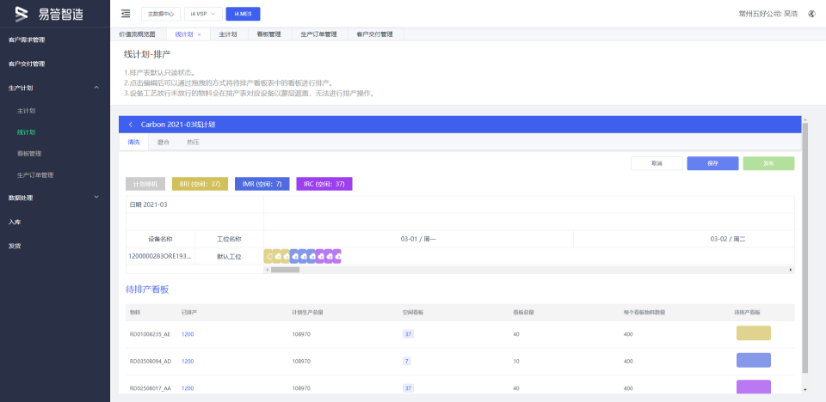Viewport: 826px width, 402px height.
Task: Click the 易管智造 logo icon
Action: click(x=21, y=14)
